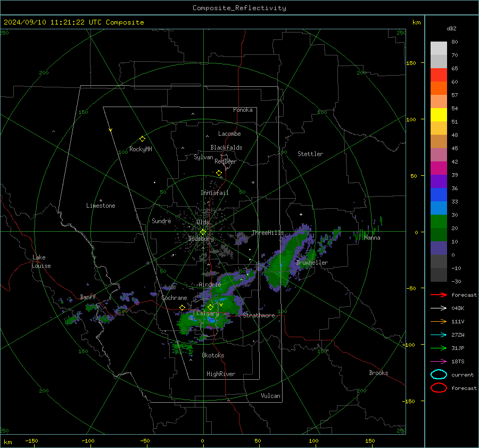Click the Banff town label
Image resolution: width=479 pixels, height=448 pixels.
(x=88, y=297)
